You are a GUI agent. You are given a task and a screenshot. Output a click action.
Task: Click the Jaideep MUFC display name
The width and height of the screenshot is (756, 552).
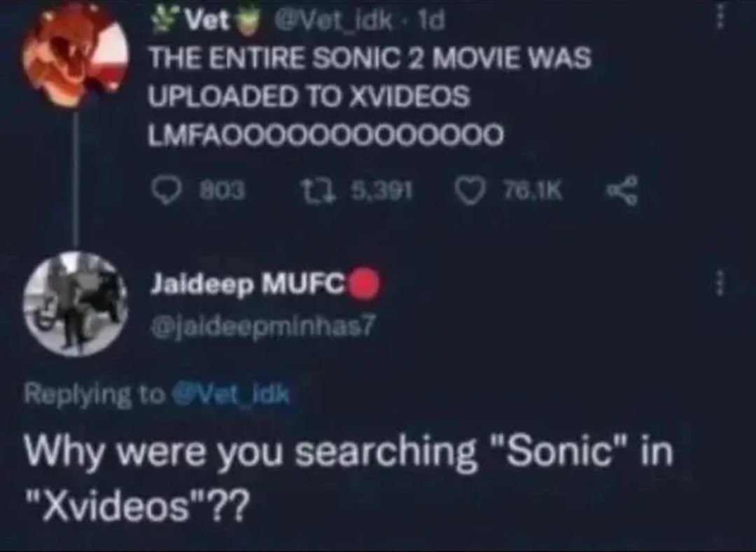pos(248,284)
